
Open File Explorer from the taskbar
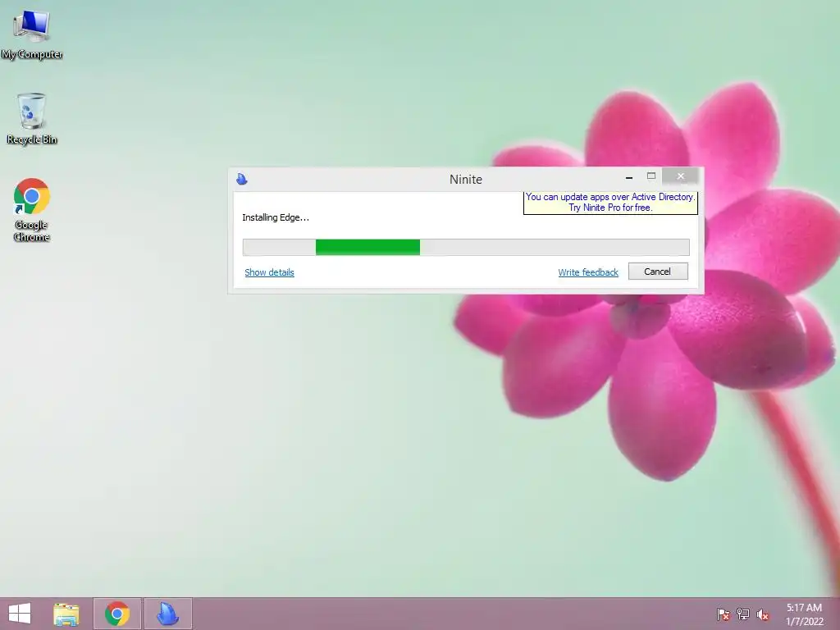[66, 614]
